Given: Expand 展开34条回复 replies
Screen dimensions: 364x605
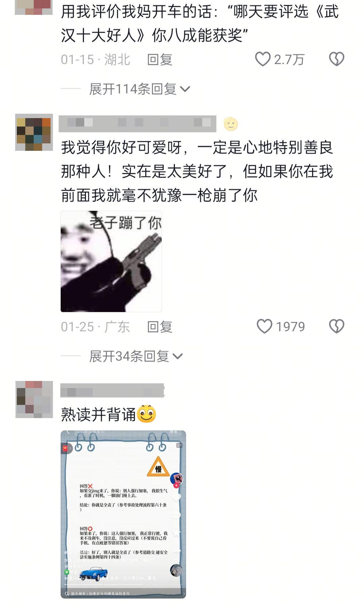Looking at the screenshot, I should tap(136, 356).
